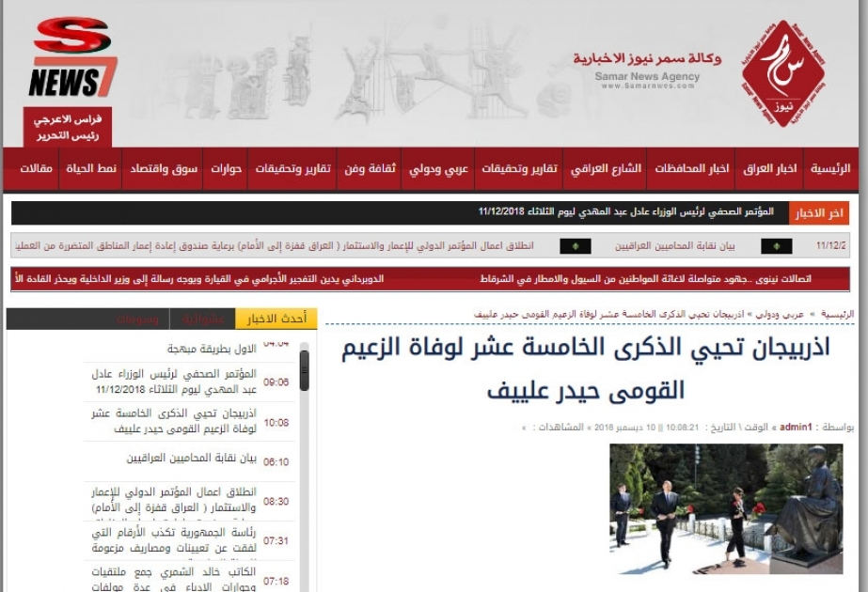Click the ticker icon before بيان نقابة المحامين

[x=776, y=246]
